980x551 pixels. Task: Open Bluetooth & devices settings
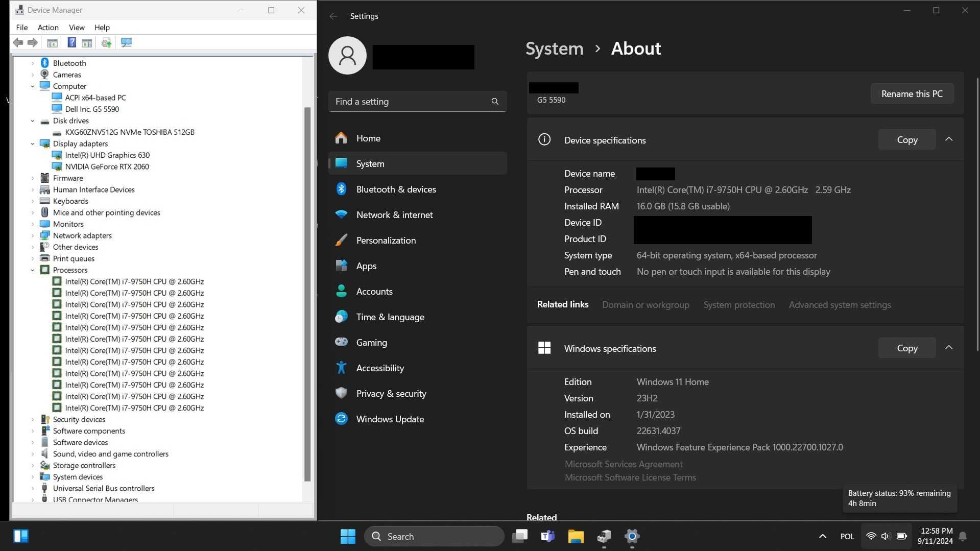(x=418, y=189)
